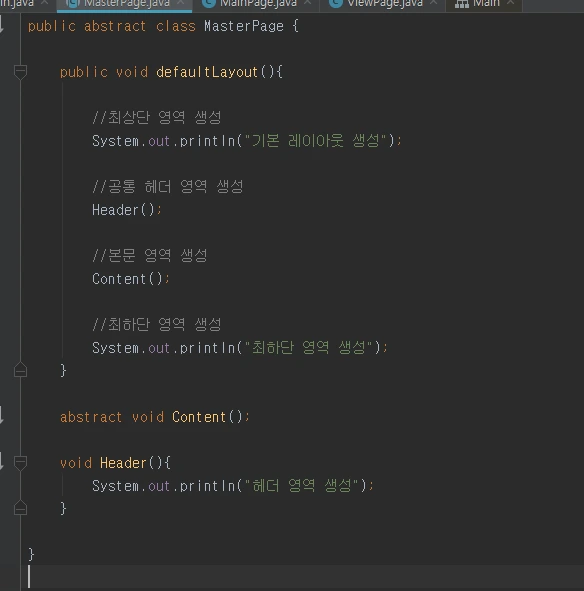Image resolution: width=584 pixels, height=591 pixels.
Task: Click the Header(); call inside defaultLayout
Action: [x=127, y=210]
